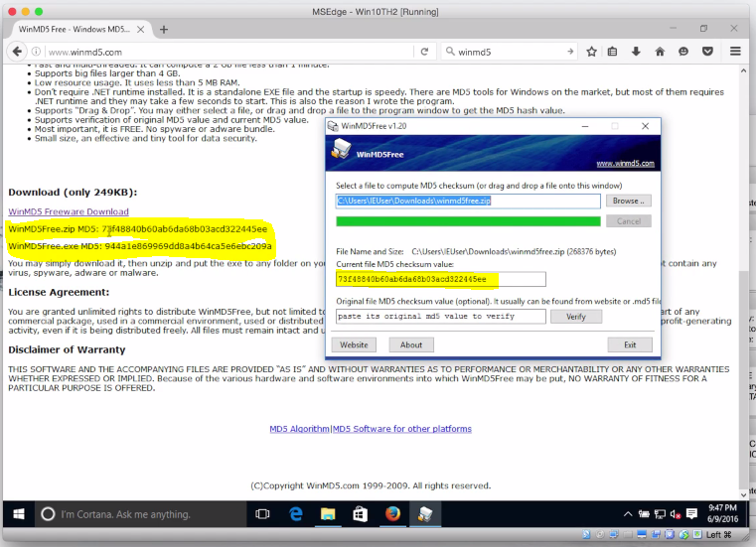Open Firefox Hello smiley icon
The image size is (756, 547).
683,52
